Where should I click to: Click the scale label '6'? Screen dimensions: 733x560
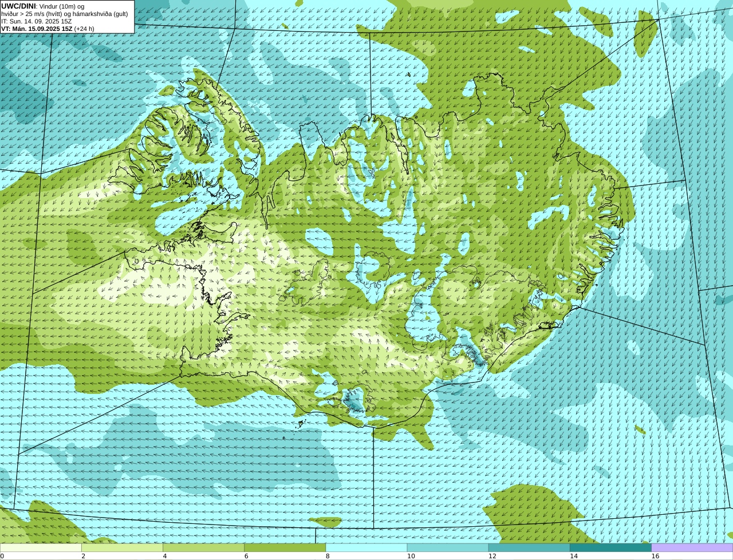(246, 556)
